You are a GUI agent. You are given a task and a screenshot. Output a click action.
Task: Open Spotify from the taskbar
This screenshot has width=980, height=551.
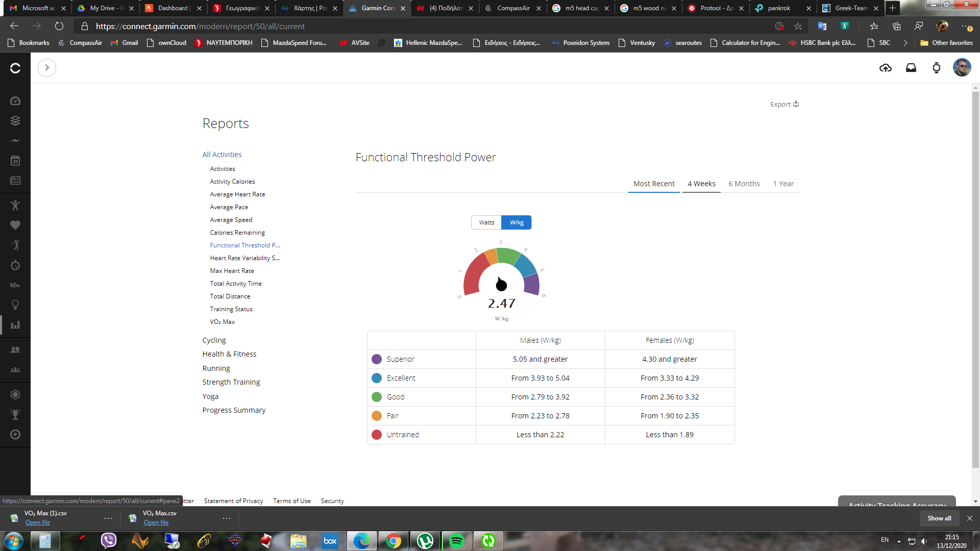tap(457, 541)
